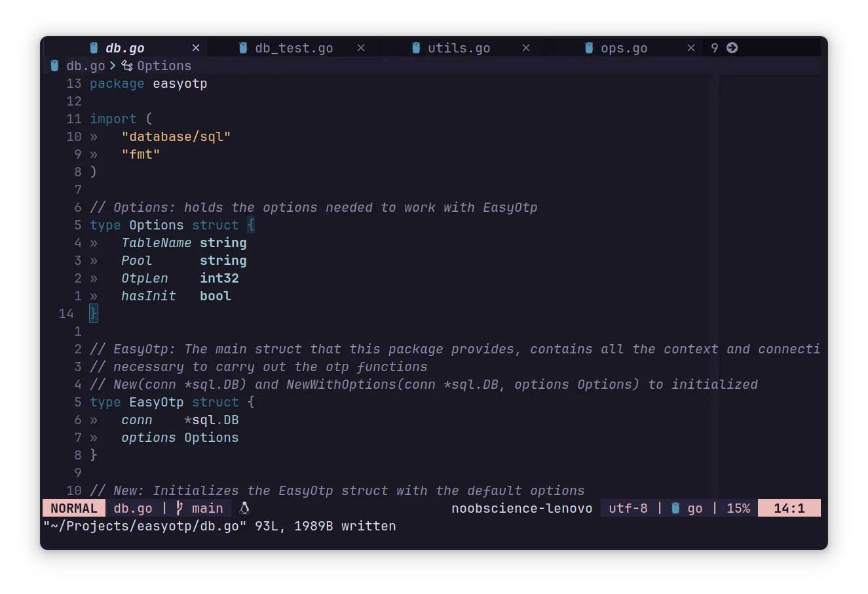
Task: Click the hidden buffer count 9 label
Action: pyautogui.click(x=714, y=47)
